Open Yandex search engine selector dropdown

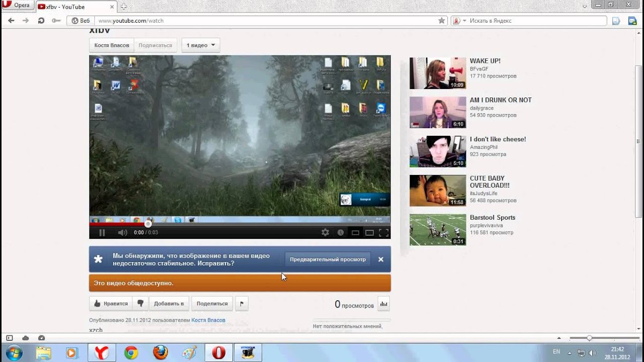point(458,21)
